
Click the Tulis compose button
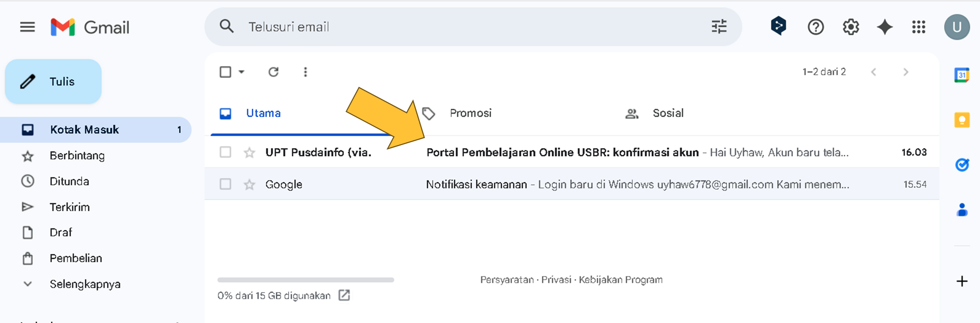click(x=53, y=81)
